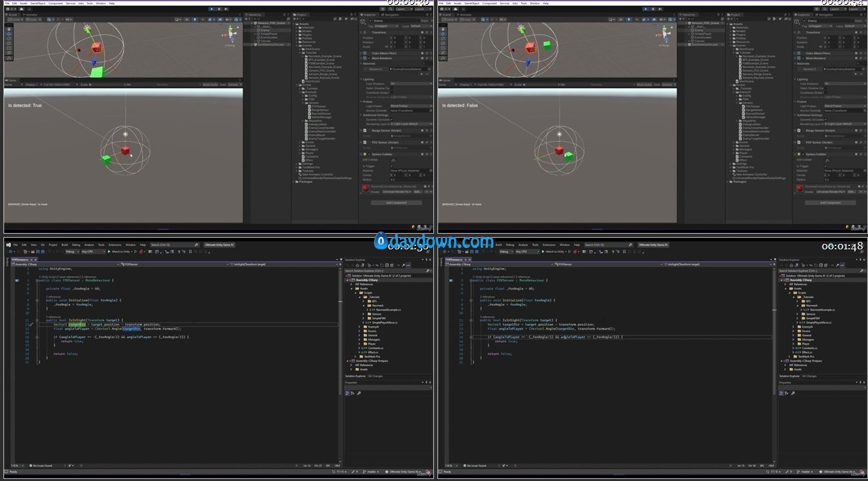Click Hierarchy plus icon in 'Is detected: True' Unity
Screen dimensions: 868x481
[x=247, y=19]
